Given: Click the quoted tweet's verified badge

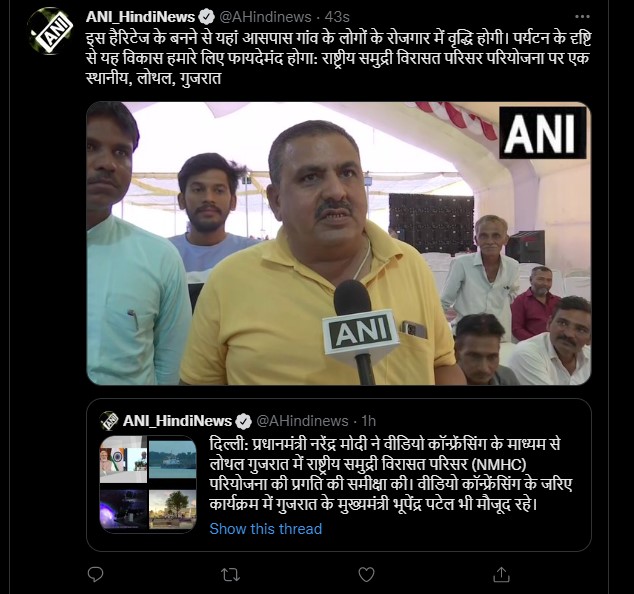Looking at the screenshot, I should click(243, 421).
